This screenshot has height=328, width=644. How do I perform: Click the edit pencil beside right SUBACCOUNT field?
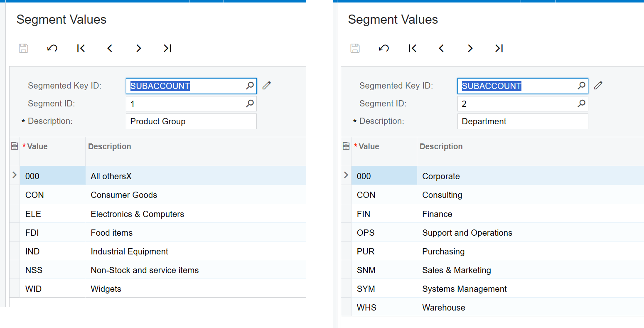598,86
